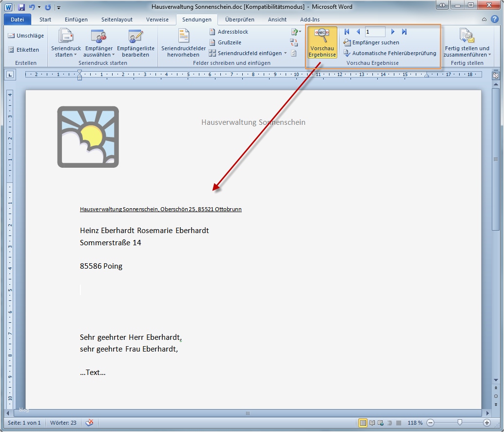Highlight merge fields with Seriendruckfelder hervorheben
This screenshot has width=504, height=432.
pos(183,42)
